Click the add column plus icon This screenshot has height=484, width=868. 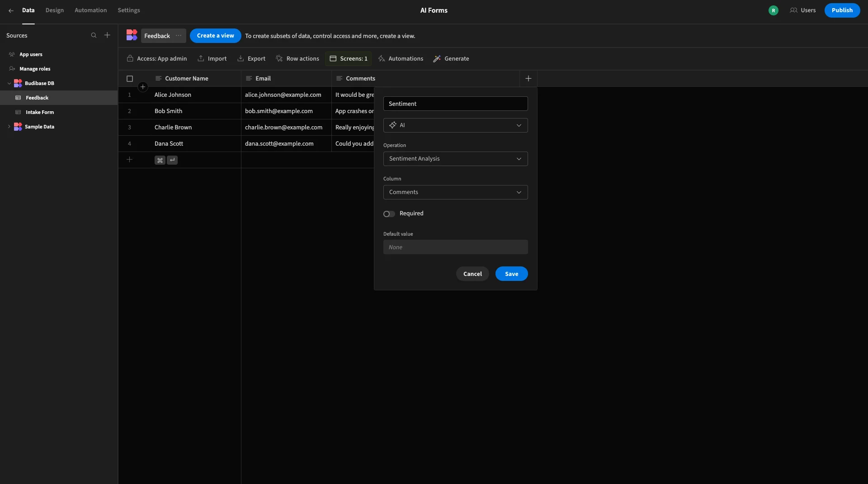528,78
